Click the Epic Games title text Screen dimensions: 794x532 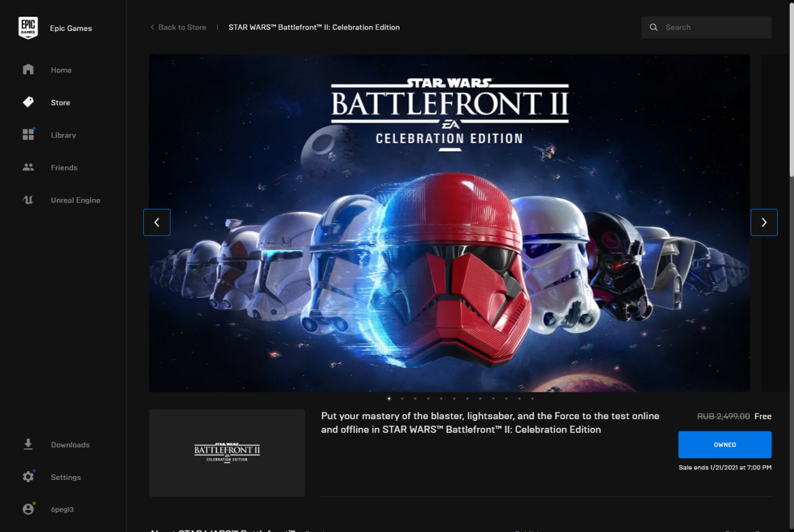pos(71,28)
